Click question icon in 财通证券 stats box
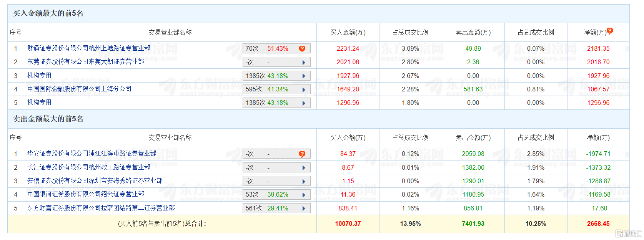The height and width of the screenshot is (240, 644). 302,48
